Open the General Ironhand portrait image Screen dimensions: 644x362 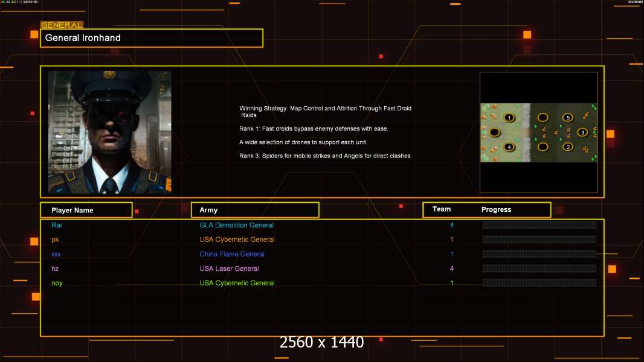(x=110, y=132)
